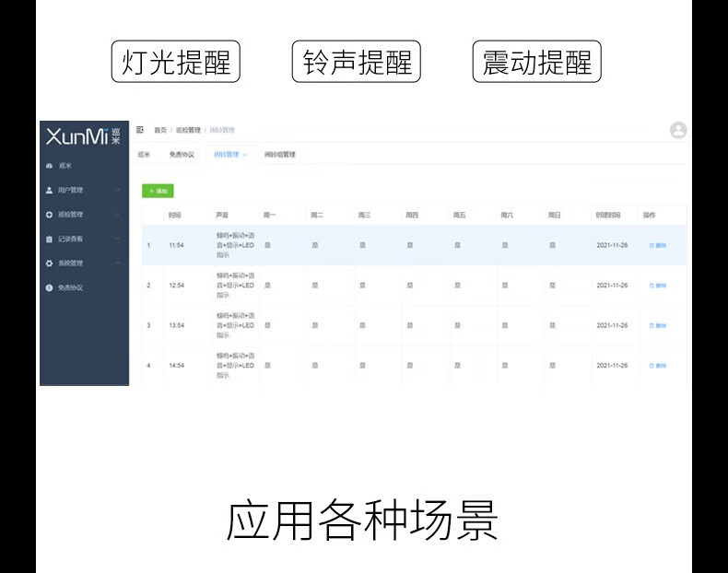
Task: Expand the 用户管理 sidebar arrow
Action: (x=118, y=190)
